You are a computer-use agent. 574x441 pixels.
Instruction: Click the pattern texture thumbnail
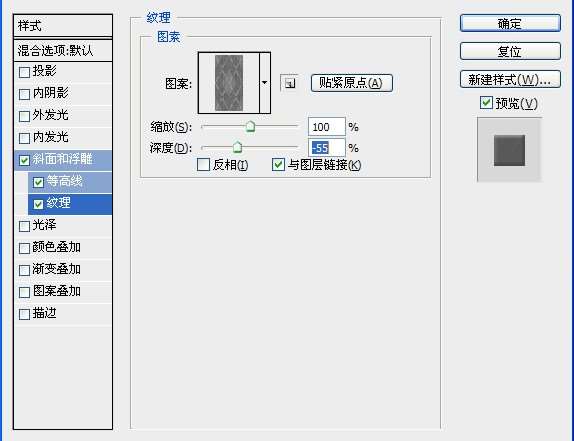click(x=229, y=83)
